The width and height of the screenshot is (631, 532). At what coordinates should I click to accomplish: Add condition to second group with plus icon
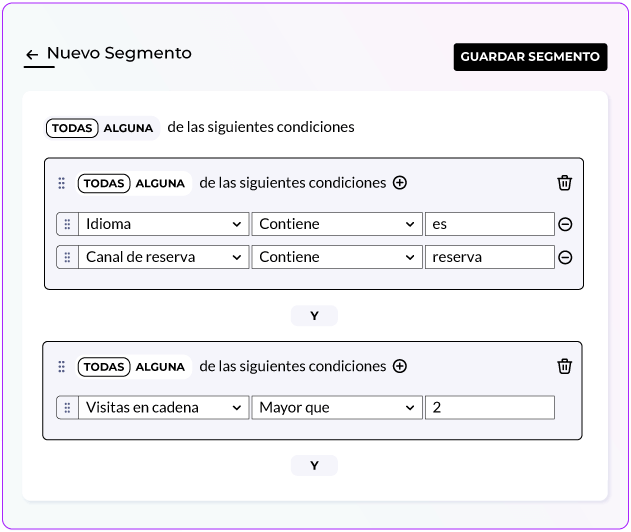pyautogui.click(x=400, y=367)
